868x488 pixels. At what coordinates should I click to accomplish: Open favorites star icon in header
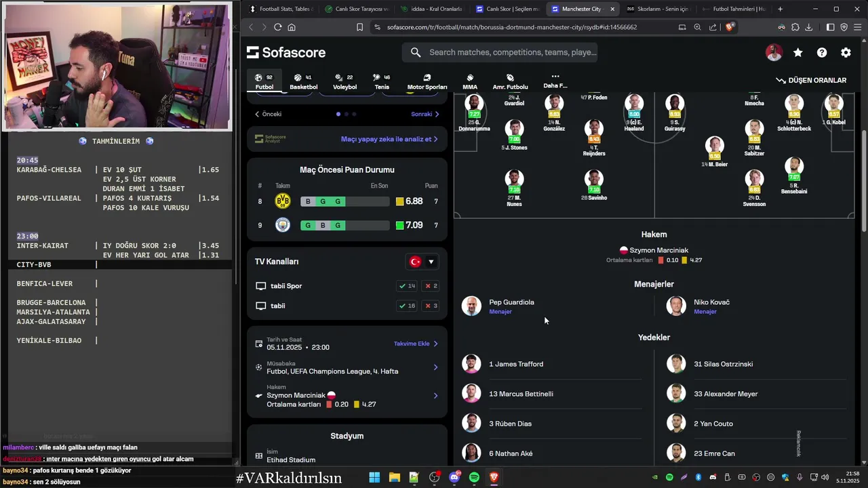point(797,52)
